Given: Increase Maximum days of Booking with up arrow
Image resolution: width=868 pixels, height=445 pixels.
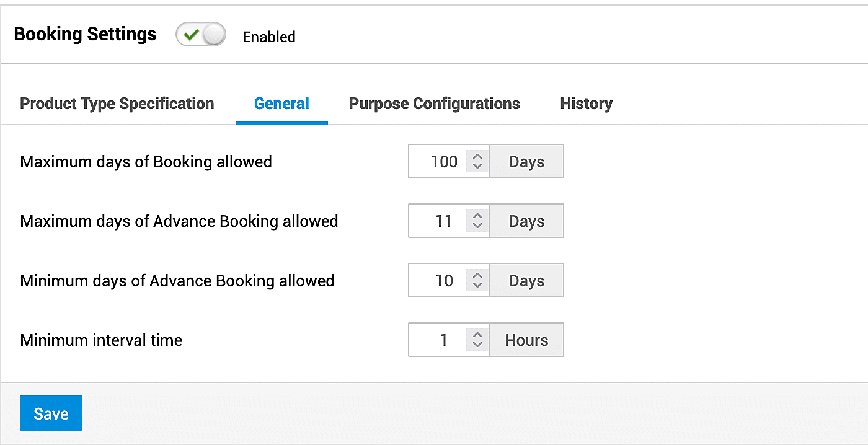Looking at the screenshot, I should (x=477, y=157).
